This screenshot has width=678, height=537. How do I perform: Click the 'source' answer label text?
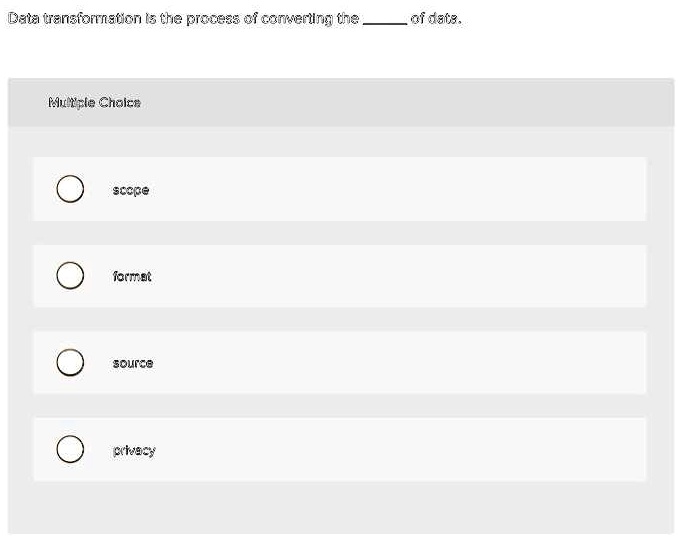click(x=133, y=363)
